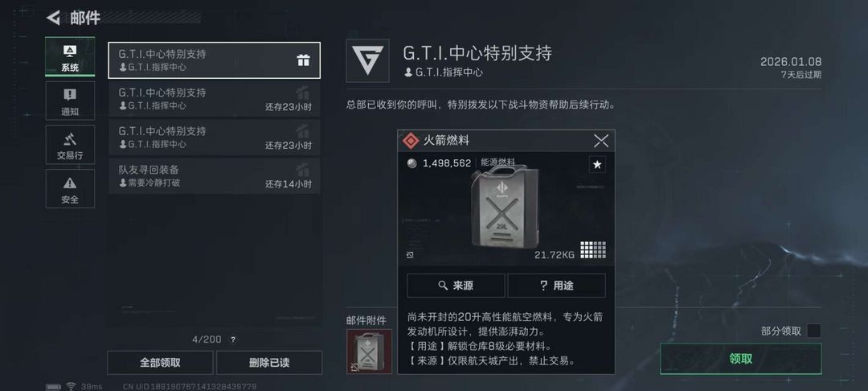The image size is (868, 391).
Task: Go back using the arrow beside 邮件
Action: (x=52, y=18)
